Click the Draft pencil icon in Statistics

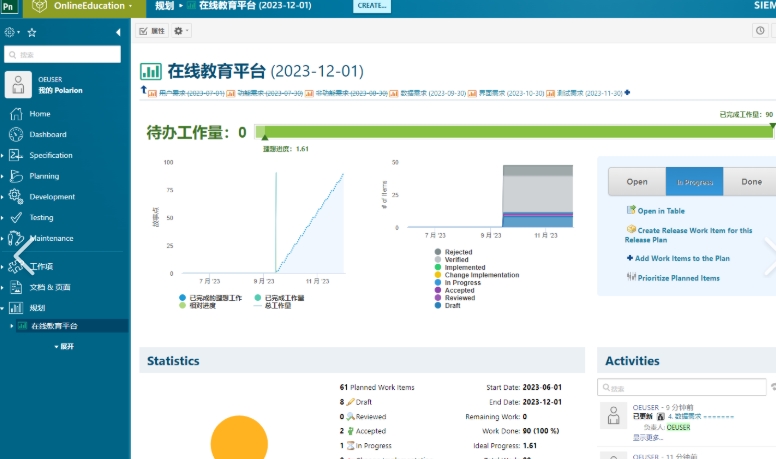click(x=350, y=402)
